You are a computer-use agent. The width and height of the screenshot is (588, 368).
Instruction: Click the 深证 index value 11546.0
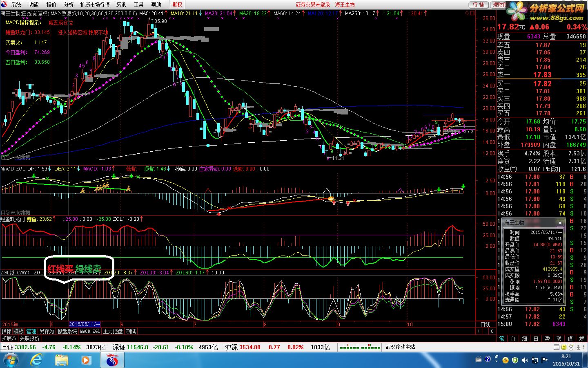pos(138,347)
